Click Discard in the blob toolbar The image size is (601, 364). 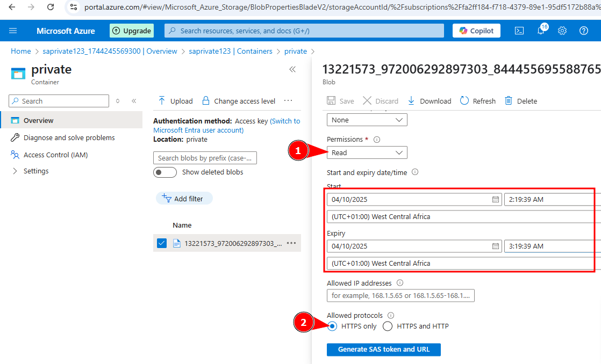381,101
